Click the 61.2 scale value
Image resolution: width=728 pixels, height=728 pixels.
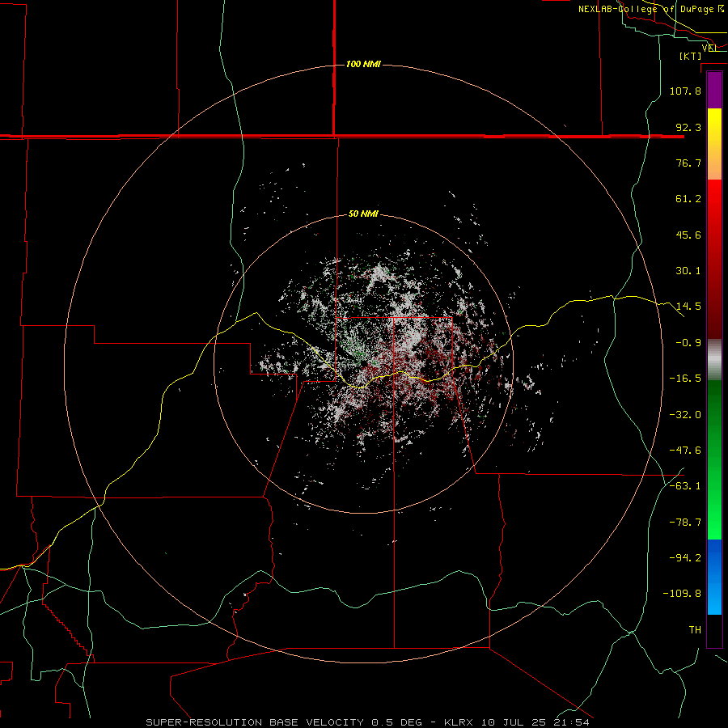point(688,199)
